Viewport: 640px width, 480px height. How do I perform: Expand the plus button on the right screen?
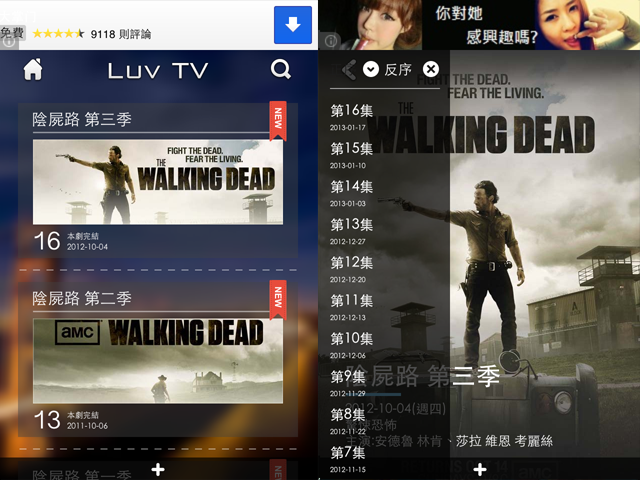coord(480,469)
